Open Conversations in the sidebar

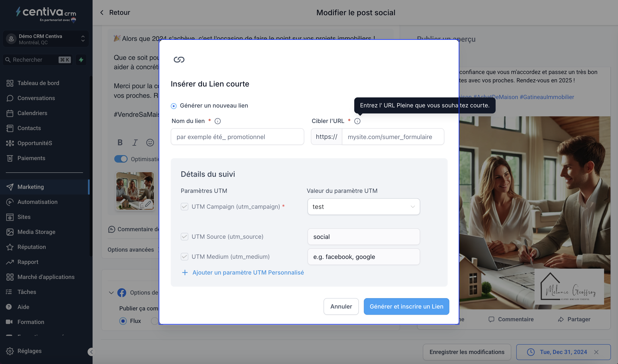coord(36,98)
